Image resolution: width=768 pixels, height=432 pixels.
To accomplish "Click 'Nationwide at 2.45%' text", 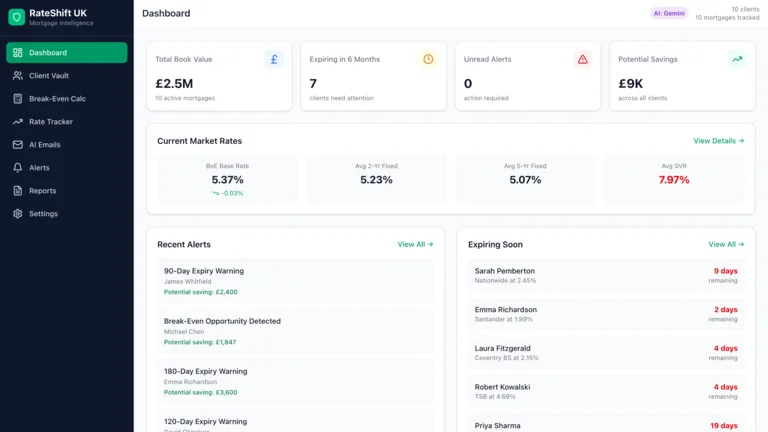I will 505,281.
